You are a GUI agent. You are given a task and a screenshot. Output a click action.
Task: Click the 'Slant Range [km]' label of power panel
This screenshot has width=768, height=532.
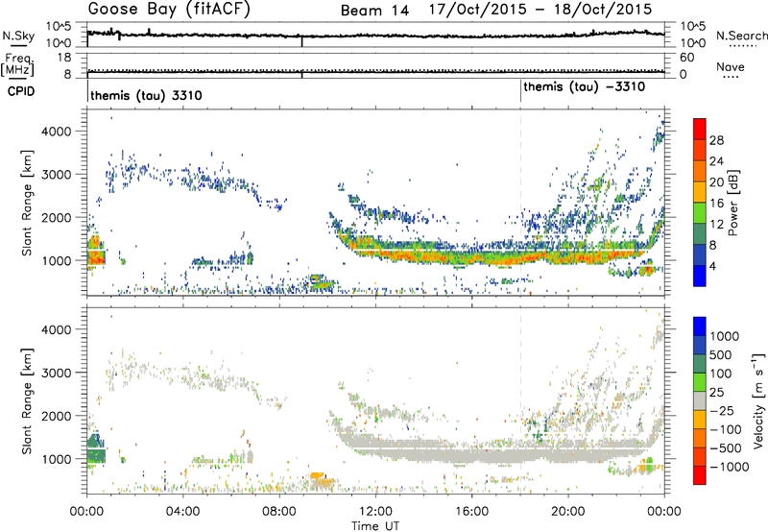coord(27,204)
